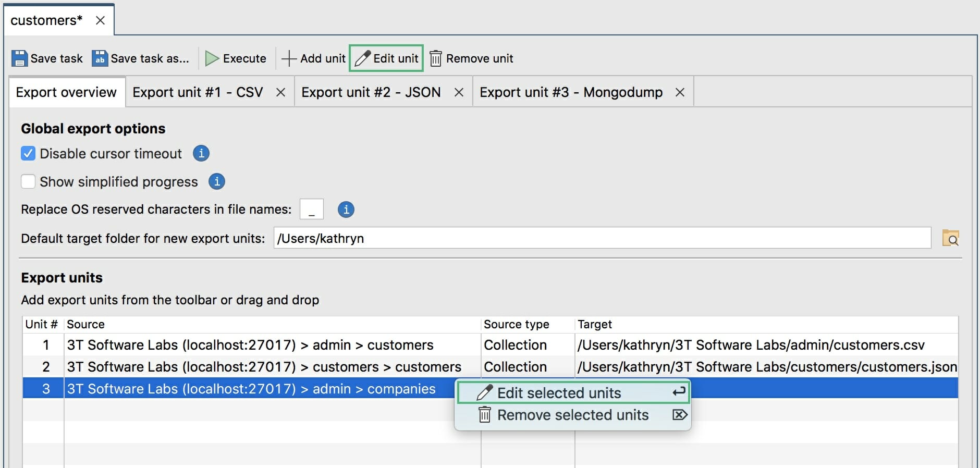Select Remove selected units menu entry
This screenshot has height=468, width=980.
(x=572, y=415)
